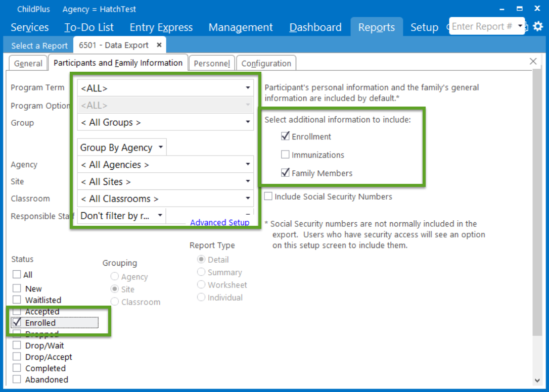
Task: Select the Worksheet report type
Action: tap(201, 284)
